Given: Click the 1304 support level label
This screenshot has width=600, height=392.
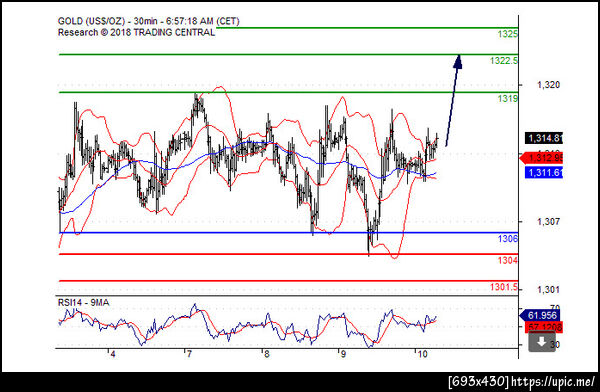Looking at the screenshot, I should pyautogui.click(x=507, y=260).
